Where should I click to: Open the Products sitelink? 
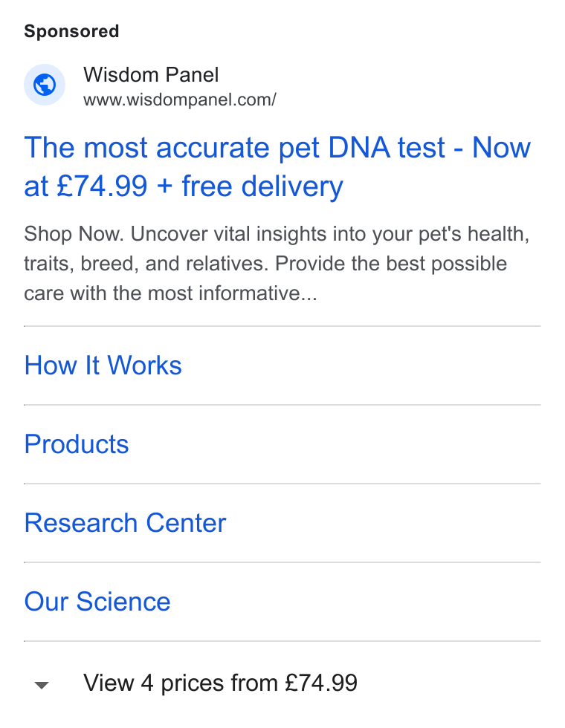(77, 444)
